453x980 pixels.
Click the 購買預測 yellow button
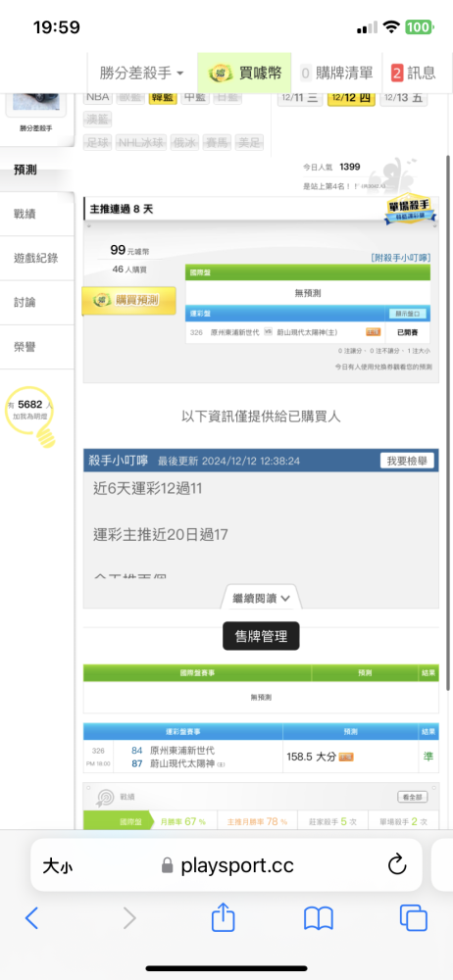[x=128, y=301]
